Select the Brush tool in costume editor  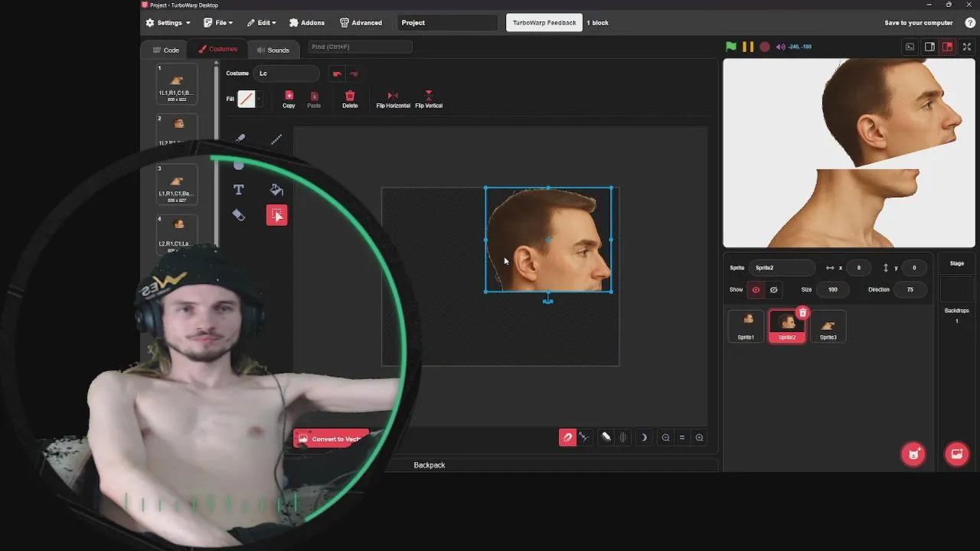pos(240,139)
